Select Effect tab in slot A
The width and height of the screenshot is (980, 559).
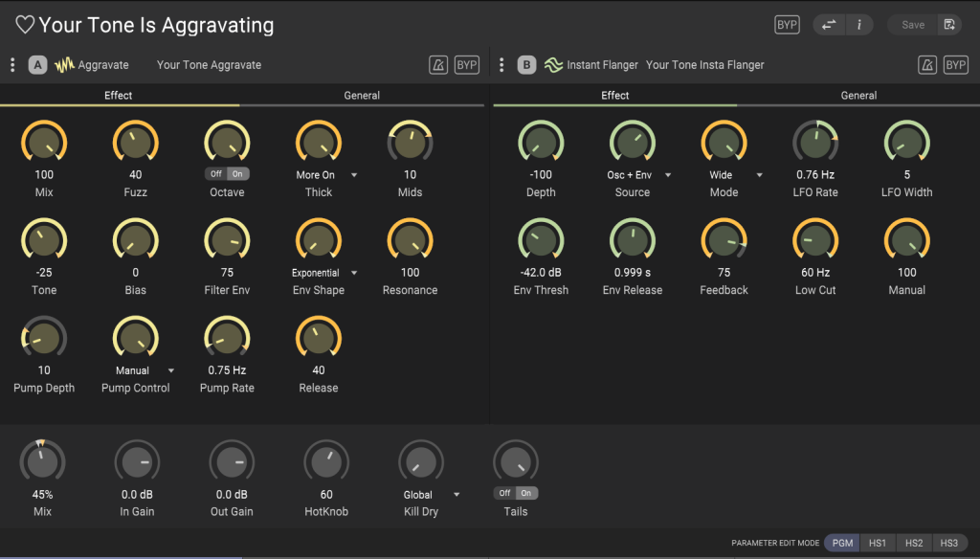118,95
